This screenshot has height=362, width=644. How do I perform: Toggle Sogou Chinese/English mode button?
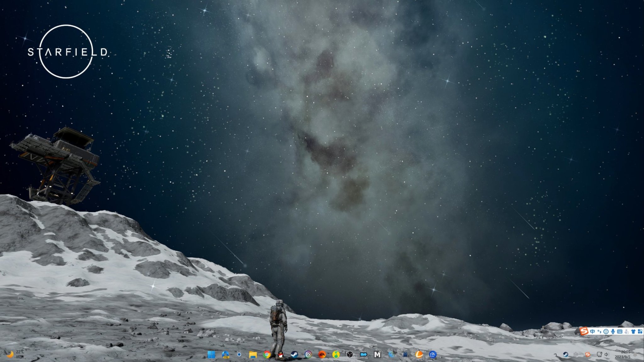coord(592,332)
